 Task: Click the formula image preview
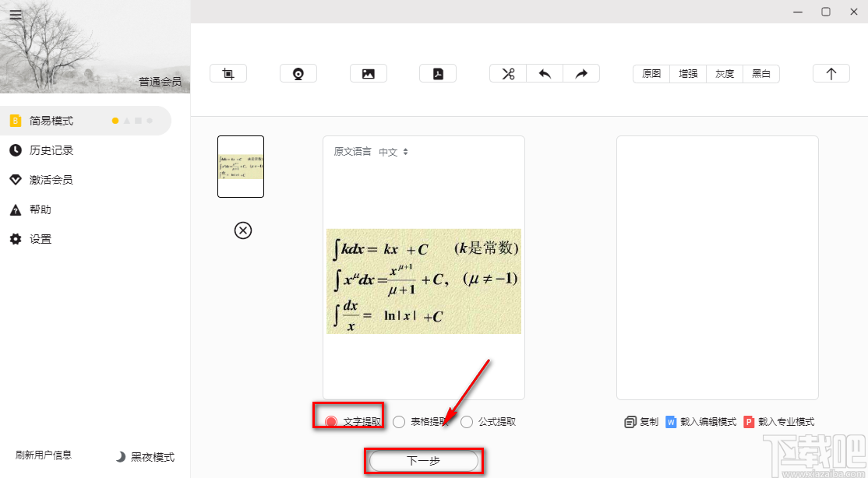424,281
